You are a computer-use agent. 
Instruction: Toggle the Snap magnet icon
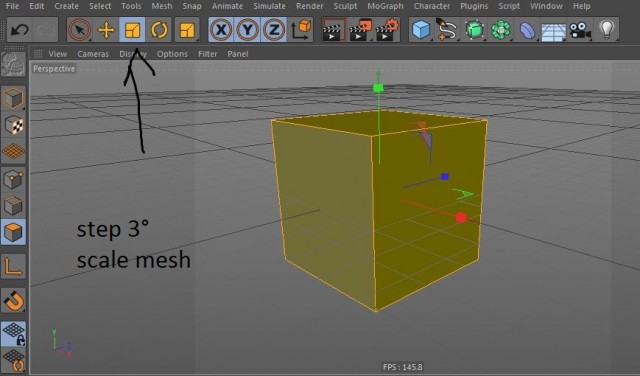13,301
